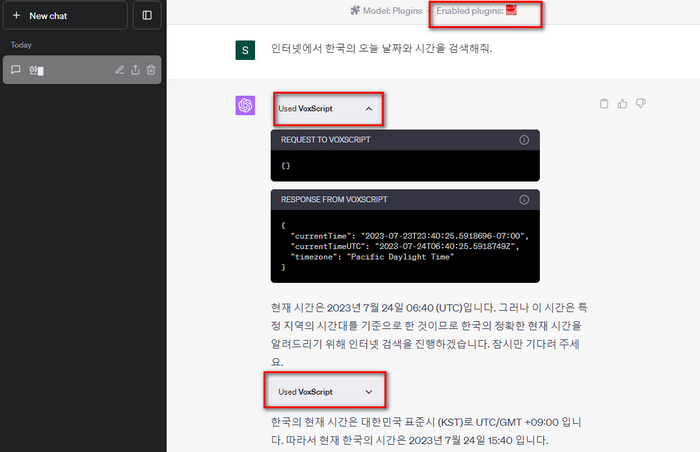The image size is (700, 452).
Task: Click the ChatGPT purple avatar icon
Action: pyautogui.click(x=245, y=105)
